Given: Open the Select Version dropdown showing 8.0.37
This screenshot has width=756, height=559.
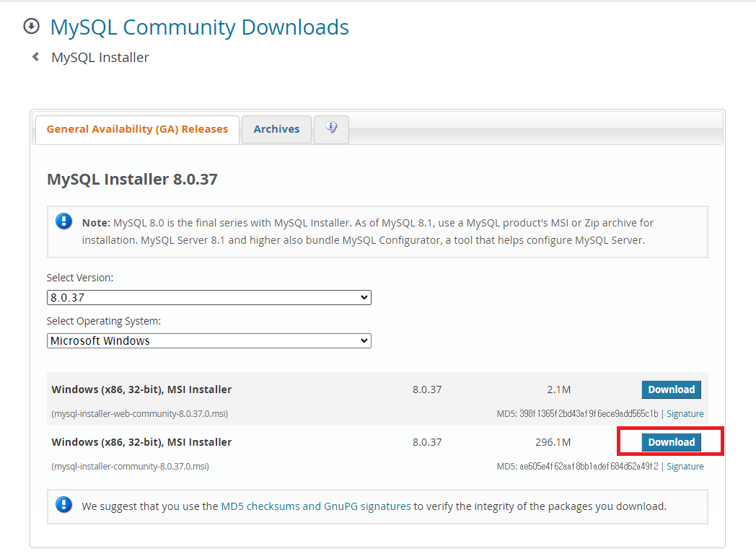Looking at the screenshot, I should click(208, 297).
